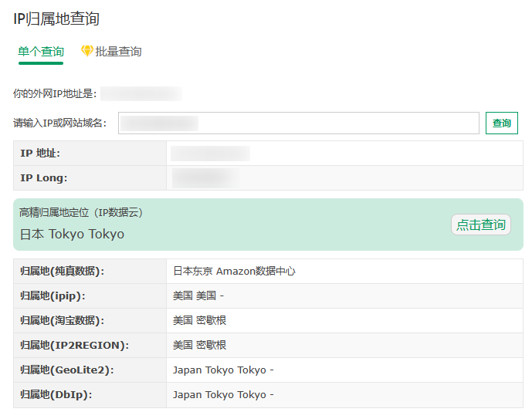Click the diamond VIP icon beside 批量查询
This screenshot has width=532, height=412.
click(86, 51)
